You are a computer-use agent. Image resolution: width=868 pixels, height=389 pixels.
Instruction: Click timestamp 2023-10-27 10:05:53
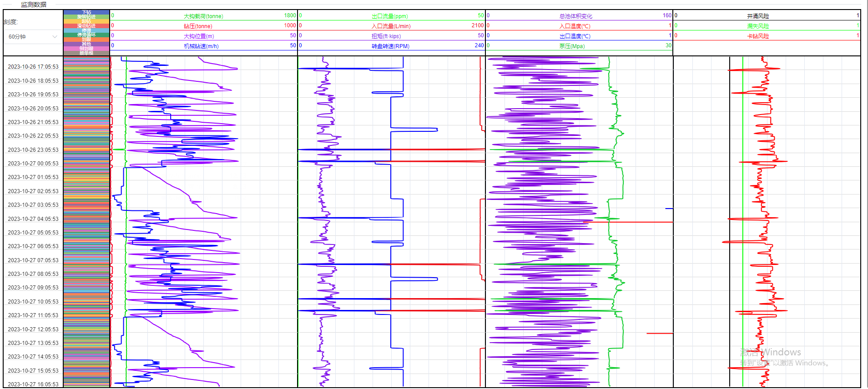33,302
